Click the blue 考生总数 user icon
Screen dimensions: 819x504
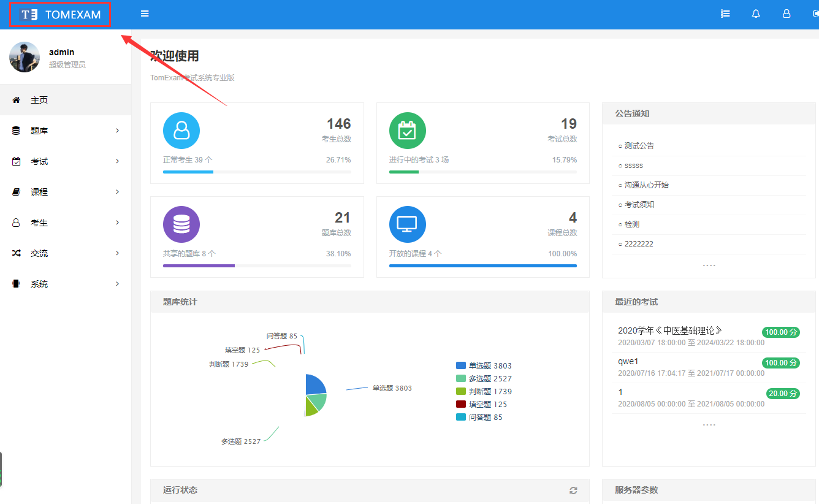[x=181, y=131]
